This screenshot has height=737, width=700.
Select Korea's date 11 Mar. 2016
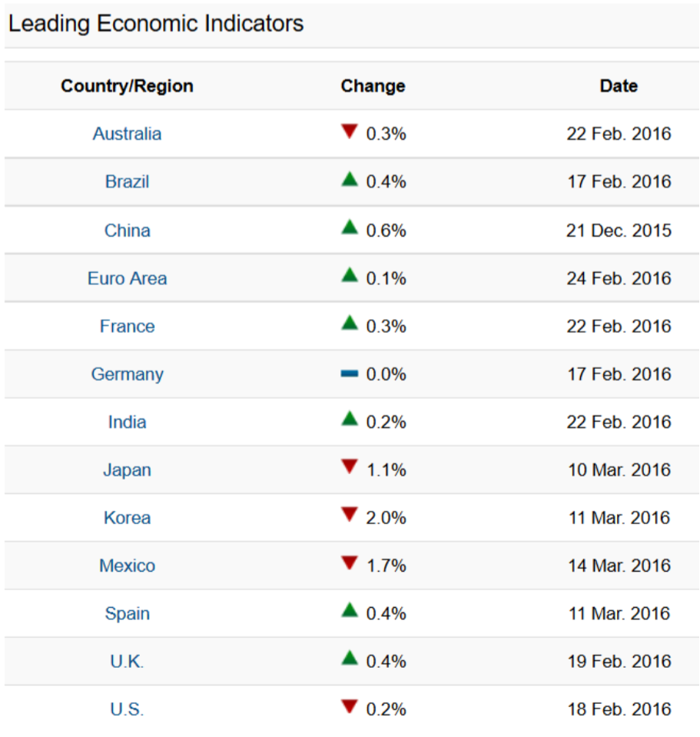click(619, 517)
